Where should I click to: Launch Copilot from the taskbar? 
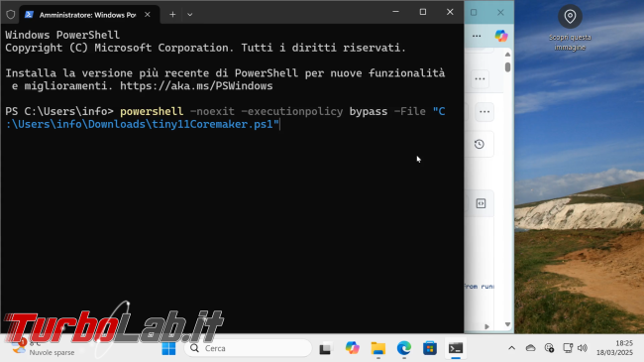coord(352,348)
